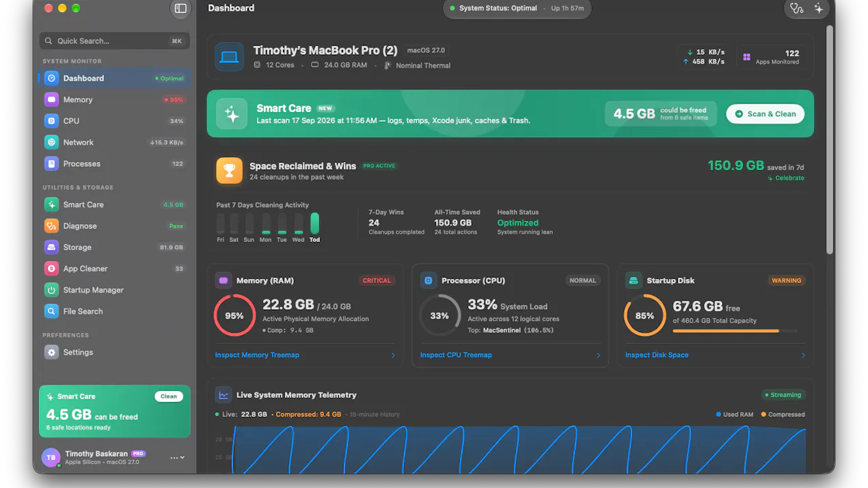Click the Processor (CPU) card icon
The image size is (868, 488).
[429, 280]
